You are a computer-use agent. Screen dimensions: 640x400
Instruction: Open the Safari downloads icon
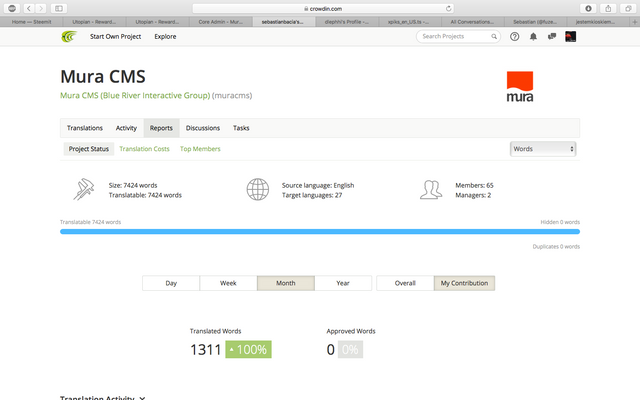588,8
